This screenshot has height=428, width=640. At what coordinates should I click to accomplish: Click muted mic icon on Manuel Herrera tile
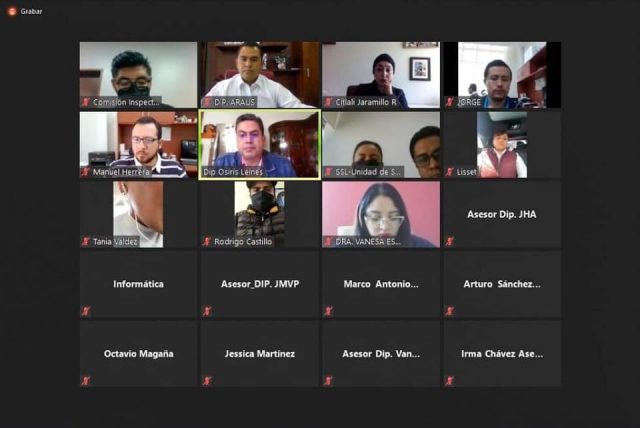pyautogui.click(x=86, y=172)
